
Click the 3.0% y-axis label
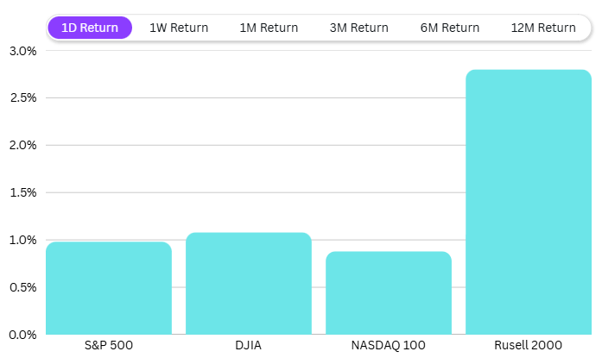[x=23, y=51]
